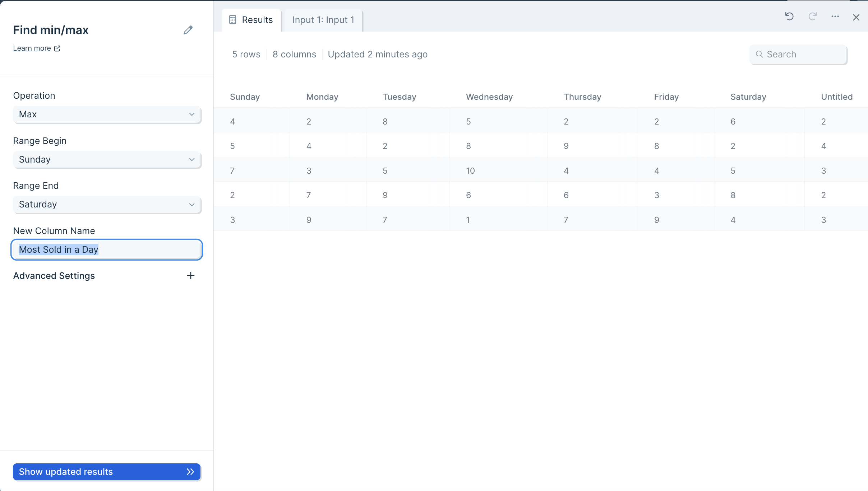Click the Updated 2 minutes ago text
Image resolution: width=868 pixels, height=491 pixels.
click(378, 55)
